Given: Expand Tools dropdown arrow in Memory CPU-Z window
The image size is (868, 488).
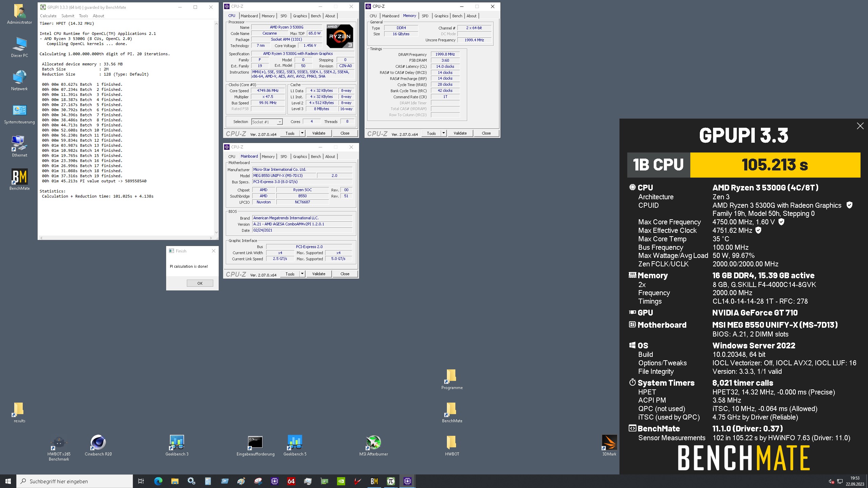Looking at the screenshot, I should click(x=443, y=133).
